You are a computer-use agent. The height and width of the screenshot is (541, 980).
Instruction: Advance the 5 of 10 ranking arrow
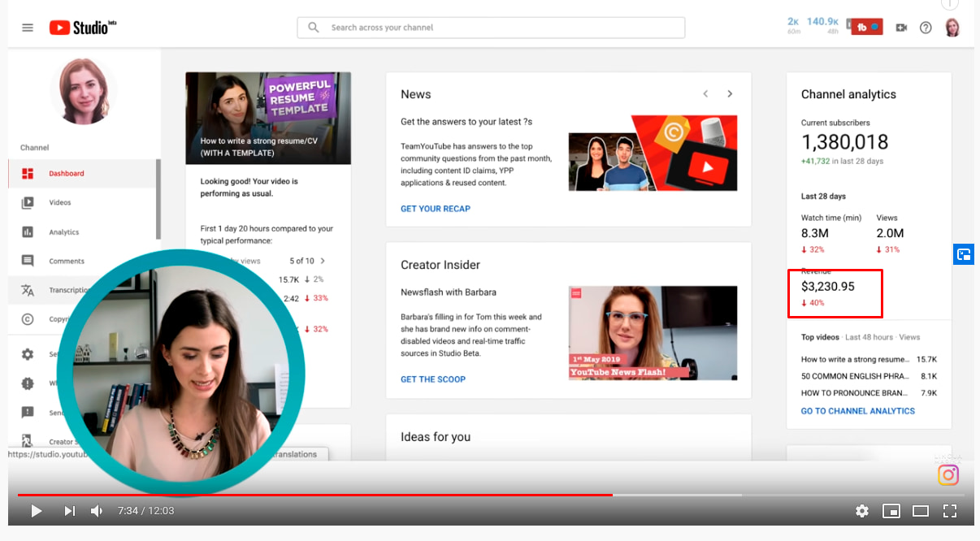[x=323, y=261]
